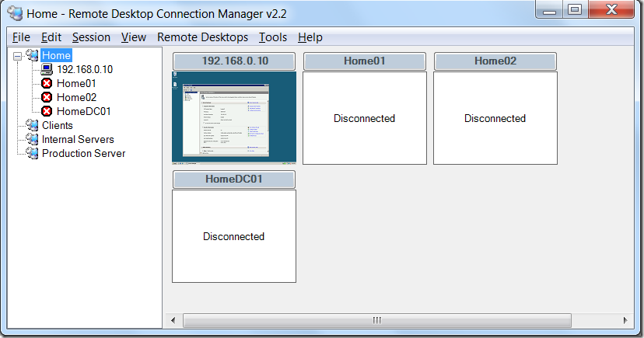Select the Clients group
The image size is (644, 338).
[x=58, y=125]
